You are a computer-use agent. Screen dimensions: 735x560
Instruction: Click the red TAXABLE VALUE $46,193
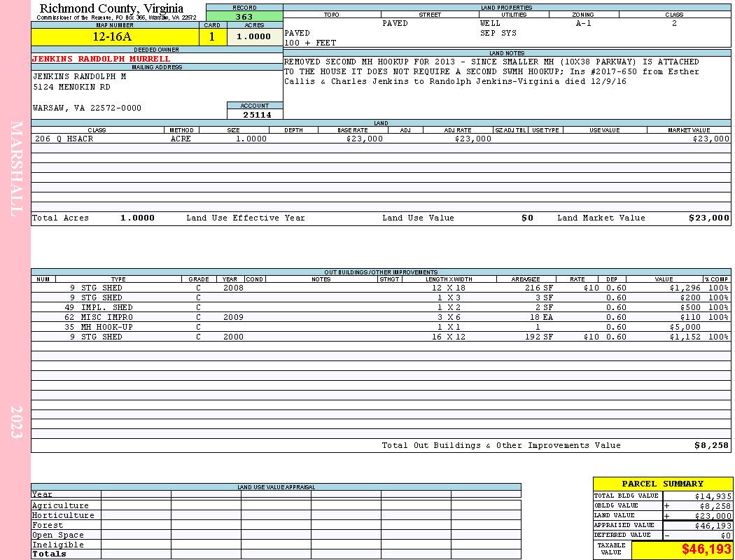coord(707,549)
